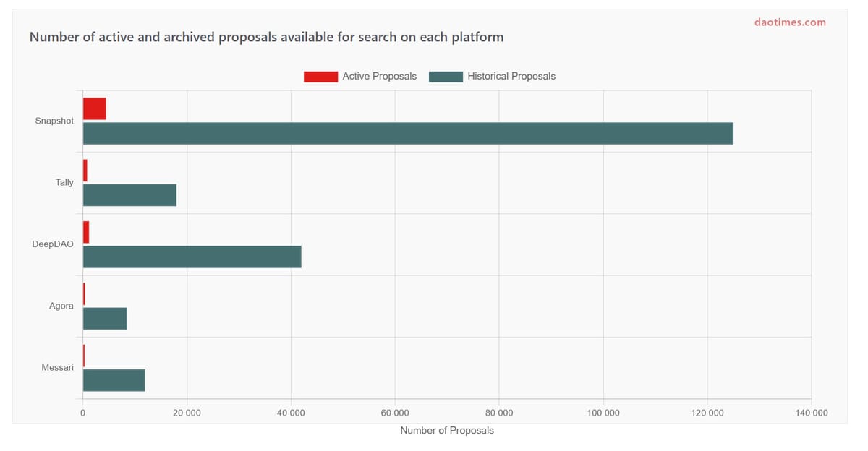
Task: Click the Agora y-axis label
Action: 61,306
